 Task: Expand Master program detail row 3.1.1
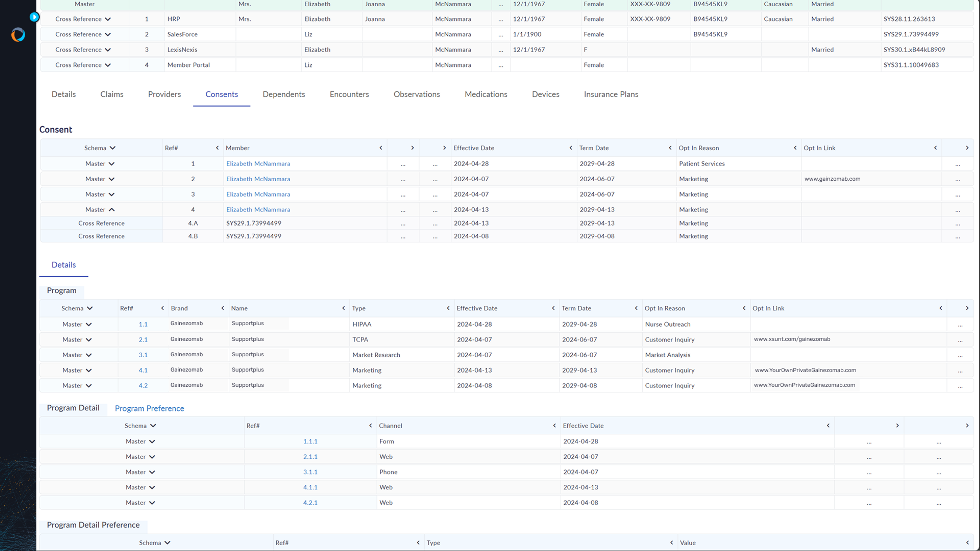point(152,472)
